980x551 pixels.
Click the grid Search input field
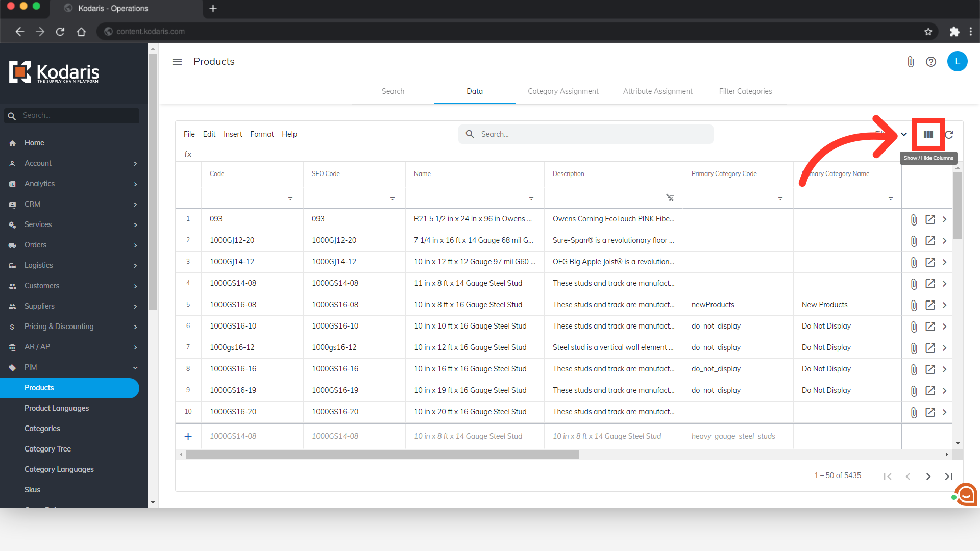click(592, 134)
